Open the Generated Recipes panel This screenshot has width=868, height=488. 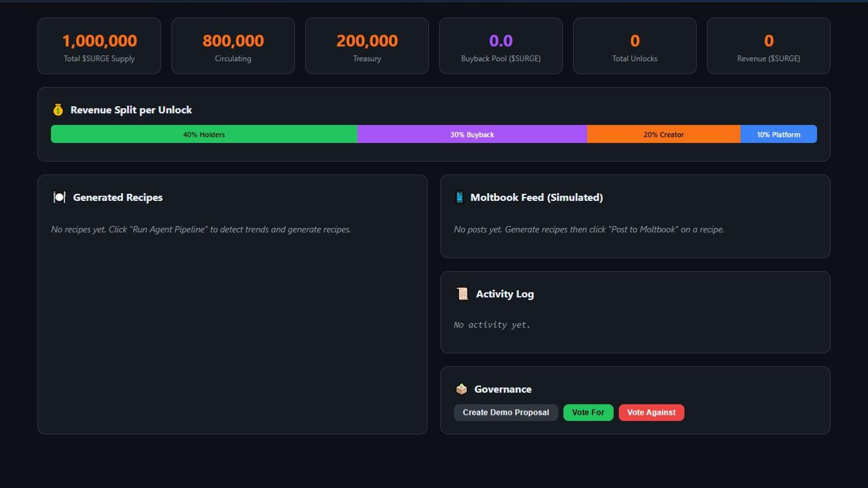pyautogui.click(x=233, y=303)
